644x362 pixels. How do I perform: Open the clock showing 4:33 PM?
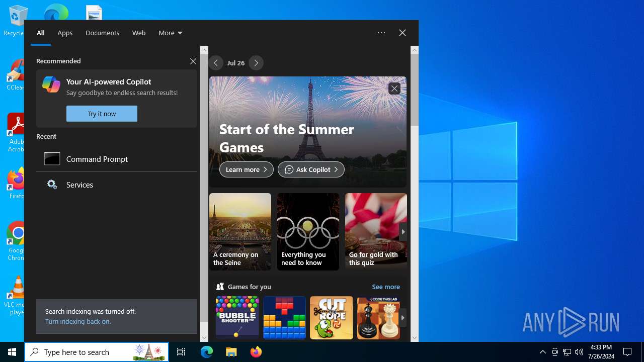click(601, 352)
